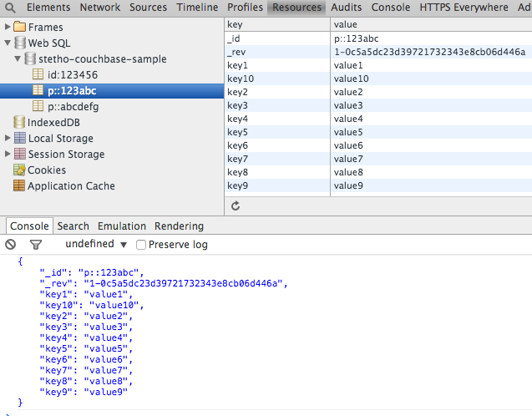Click the search magnifier icon in DevTools toolbar
Image resolution: width=532 pixels, height=416 pixels.
click(10, 8)
